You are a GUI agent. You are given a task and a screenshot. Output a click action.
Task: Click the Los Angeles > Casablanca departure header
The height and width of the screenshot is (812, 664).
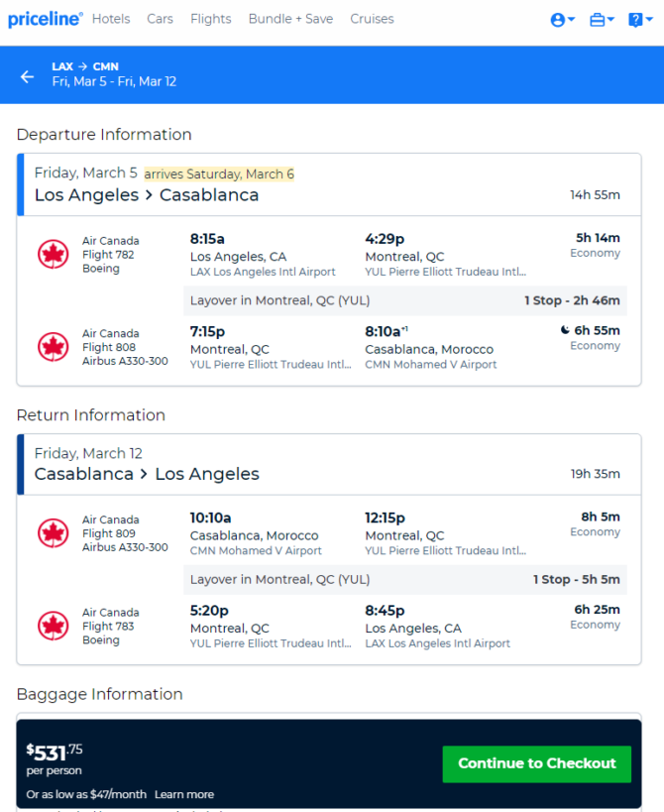tap(147, 195)
